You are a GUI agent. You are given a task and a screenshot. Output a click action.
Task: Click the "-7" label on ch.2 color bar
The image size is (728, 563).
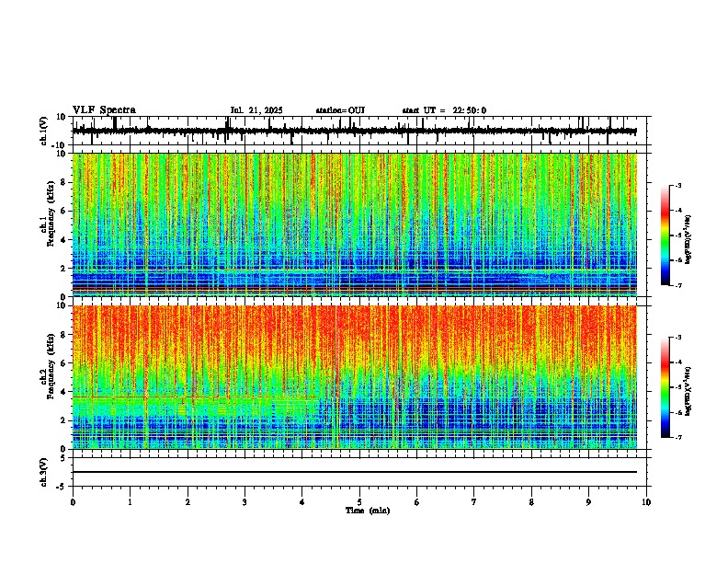point(677,437)
